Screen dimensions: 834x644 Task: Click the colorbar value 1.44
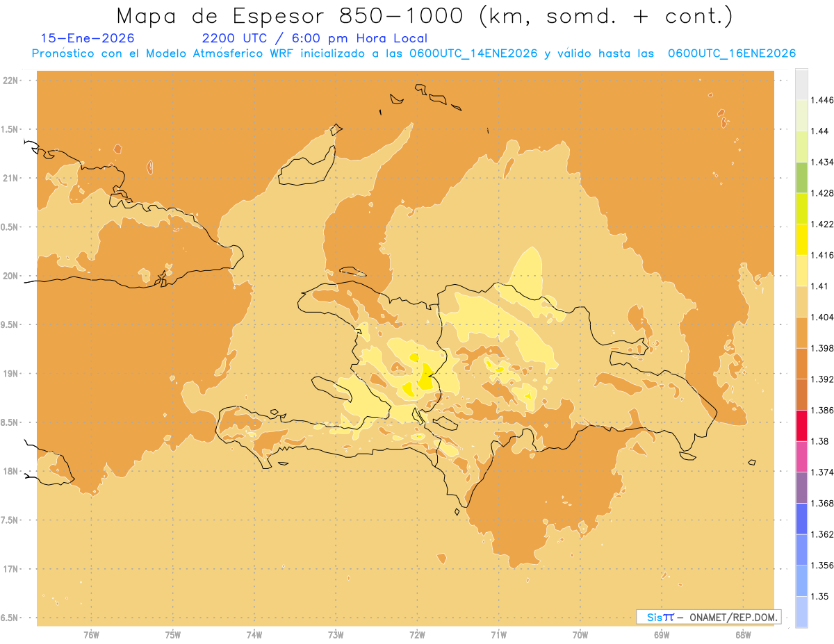[x=819, y=131]
